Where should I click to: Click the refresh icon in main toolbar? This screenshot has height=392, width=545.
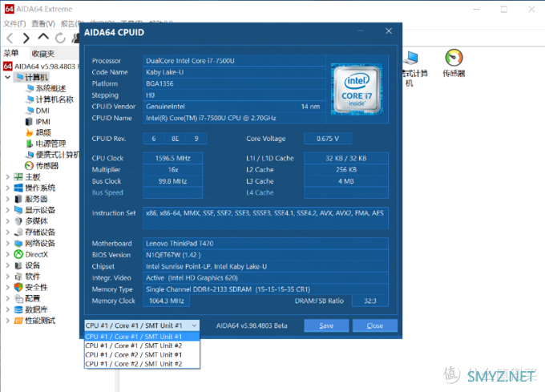60,38
